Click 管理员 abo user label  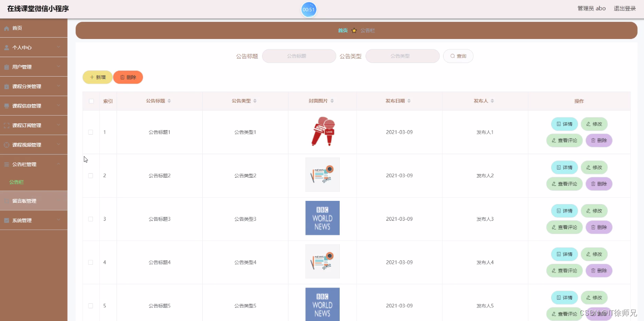(591, 9)
